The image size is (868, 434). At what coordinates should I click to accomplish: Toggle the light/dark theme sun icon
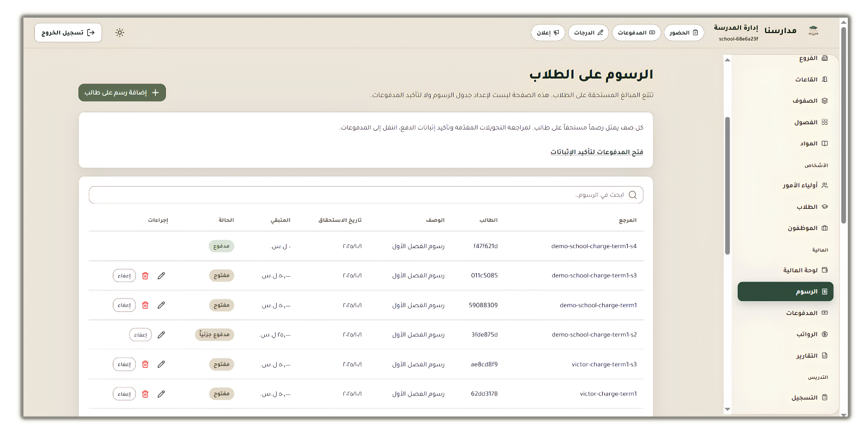coord(120,33)
